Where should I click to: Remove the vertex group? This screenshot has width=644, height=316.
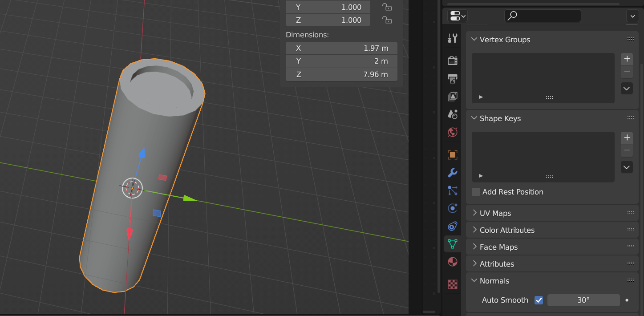point(627,71)
